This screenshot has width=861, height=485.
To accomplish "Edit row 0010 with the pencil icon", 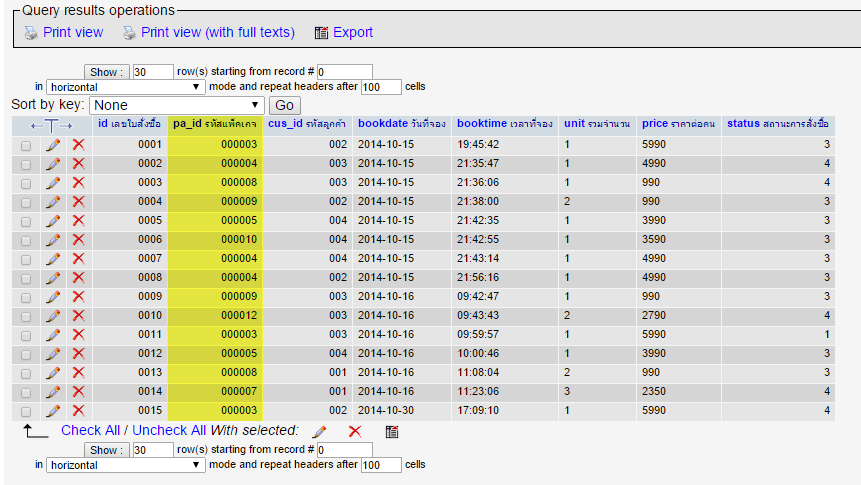I will pos(53,316).
